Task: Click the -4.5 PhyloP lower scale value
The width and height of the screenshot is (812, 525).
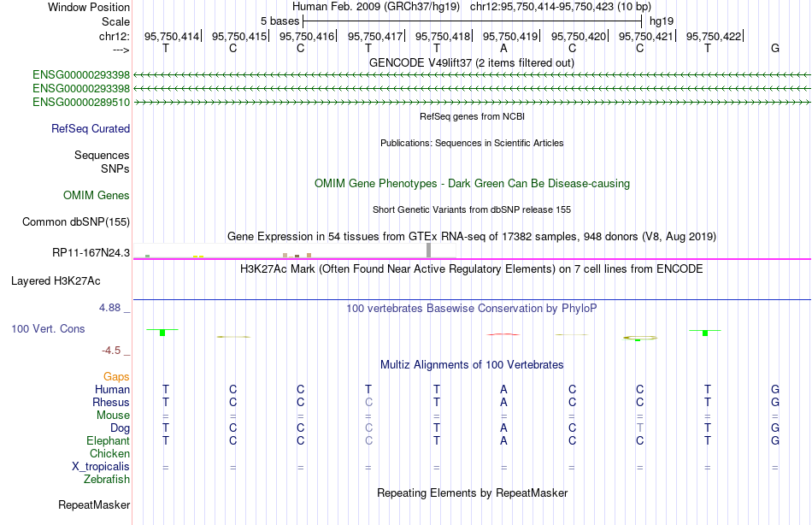Action: coord(111,351)
